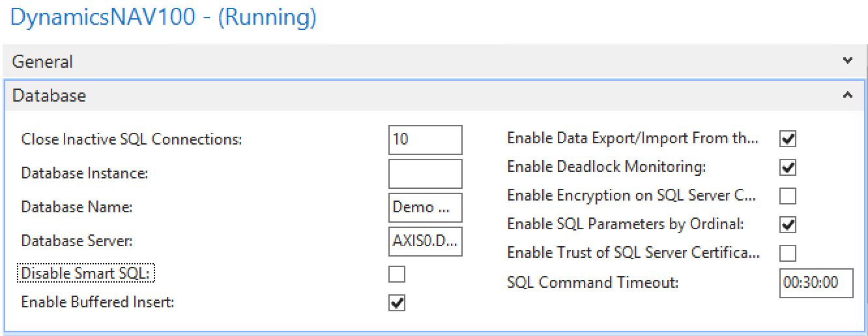Click the SQL Command Timeout label
The width and height of the screenshot is (868, 336).
tap(593, 283)
